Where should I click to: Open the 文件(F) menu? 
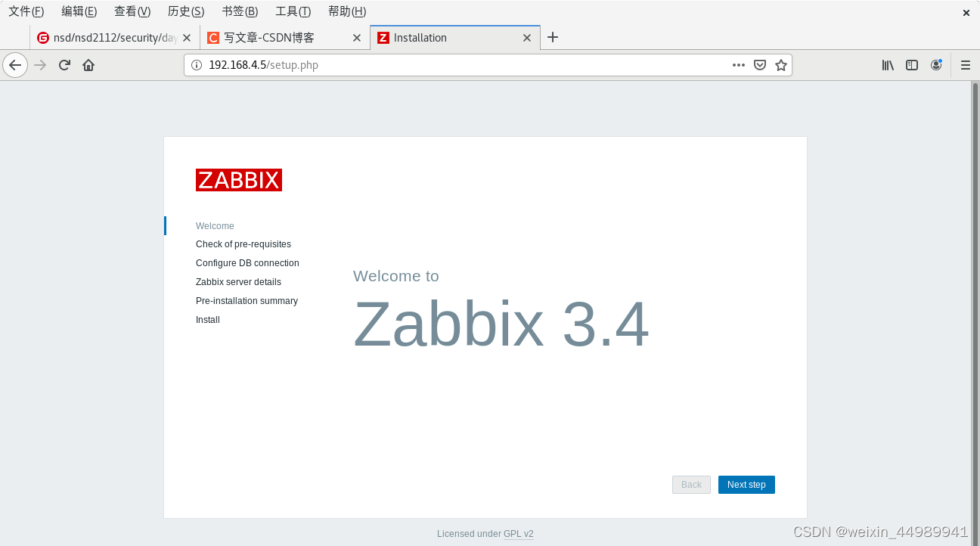pos(26,11)
